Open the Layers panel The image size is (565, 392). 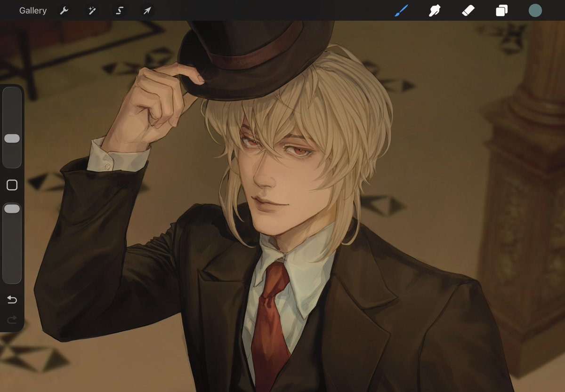click(501, 10)
